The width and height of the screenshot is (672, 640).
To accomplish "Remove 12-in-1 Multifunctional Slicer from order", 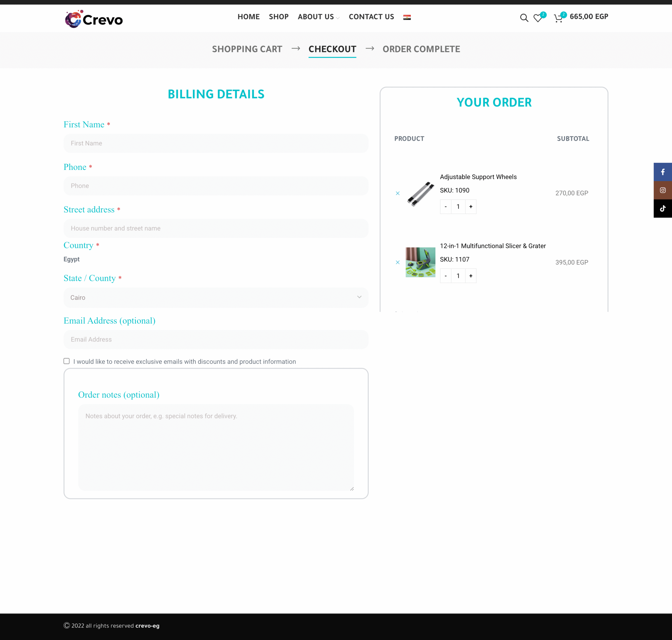I will tap(397, 262).
